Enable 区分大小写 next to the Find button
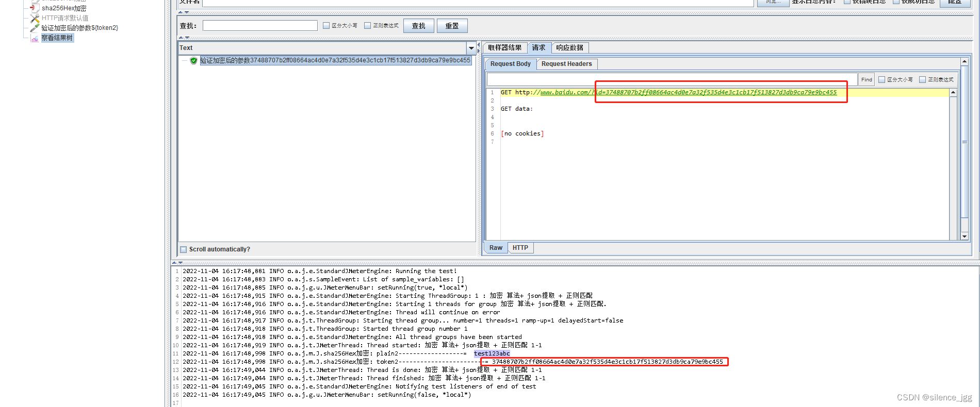Screen dimensions: 980x407 point(881,79)
